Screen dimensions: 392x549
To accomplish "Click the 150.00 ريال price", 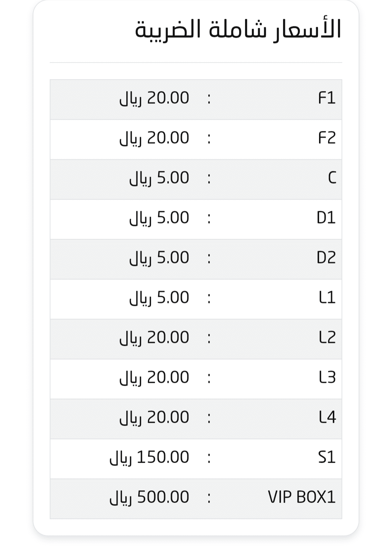I will [x=149, y=457].
